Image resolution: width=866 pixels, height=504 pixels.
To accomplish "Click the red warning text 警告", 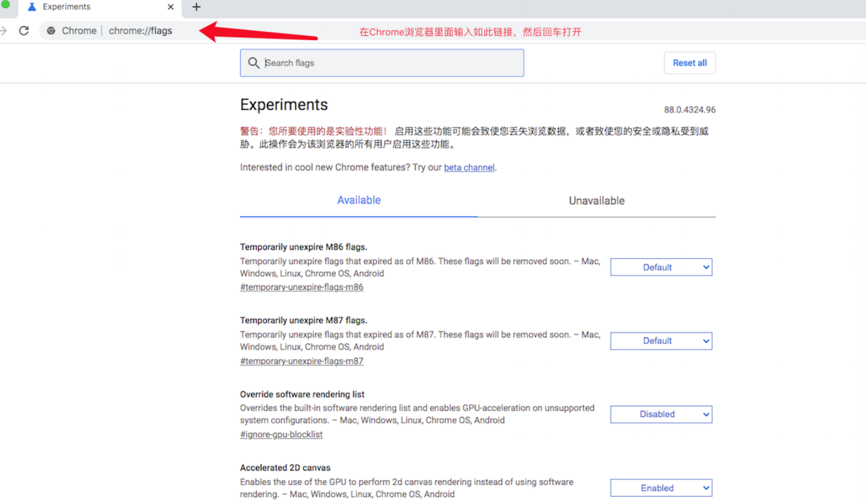I will 313,131.
